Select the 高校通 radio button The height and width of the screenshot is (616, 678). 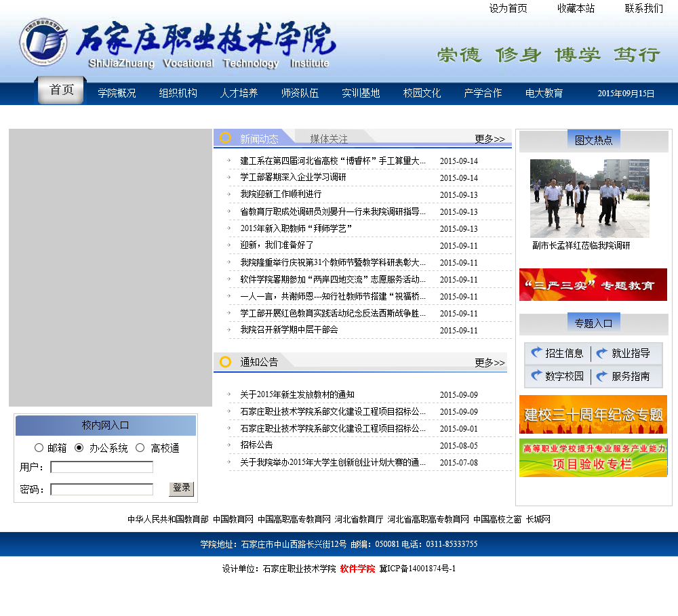pyautogui.click(x=140, y=448)
